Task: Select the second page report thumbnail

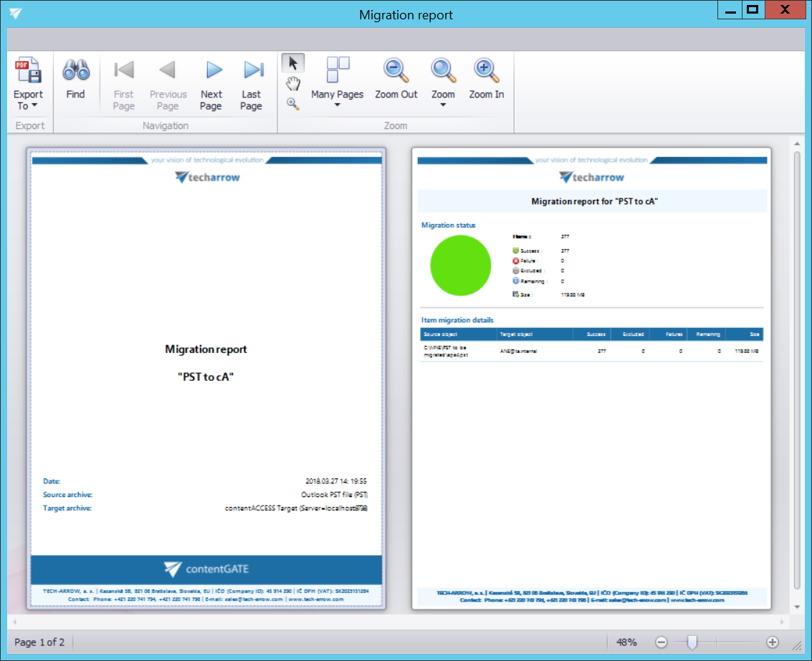Action: click(591, 378)
